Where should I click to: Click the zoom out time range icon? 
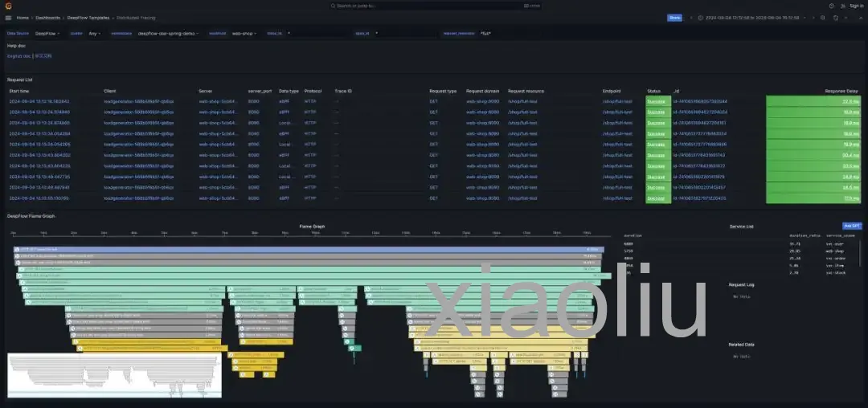[x=823, y=18]
